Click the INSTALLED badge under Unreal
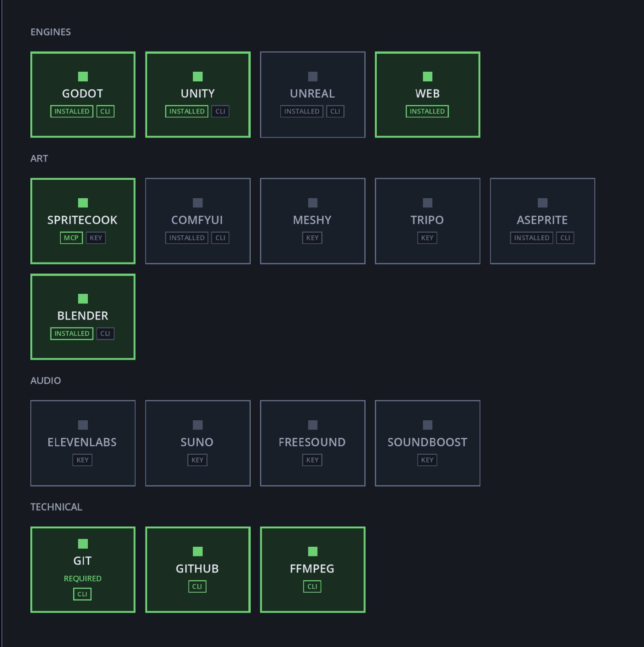The height and width of the screenshot is (647, 644). click(302, 111)
